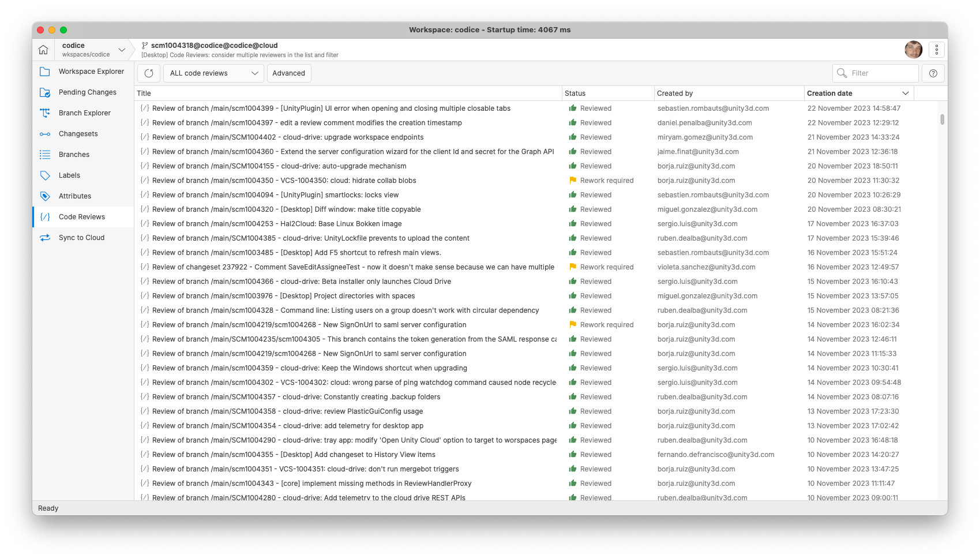Open the Branch Explorer
This screenshot has width=980, height=558.
[x=84, y=113]
